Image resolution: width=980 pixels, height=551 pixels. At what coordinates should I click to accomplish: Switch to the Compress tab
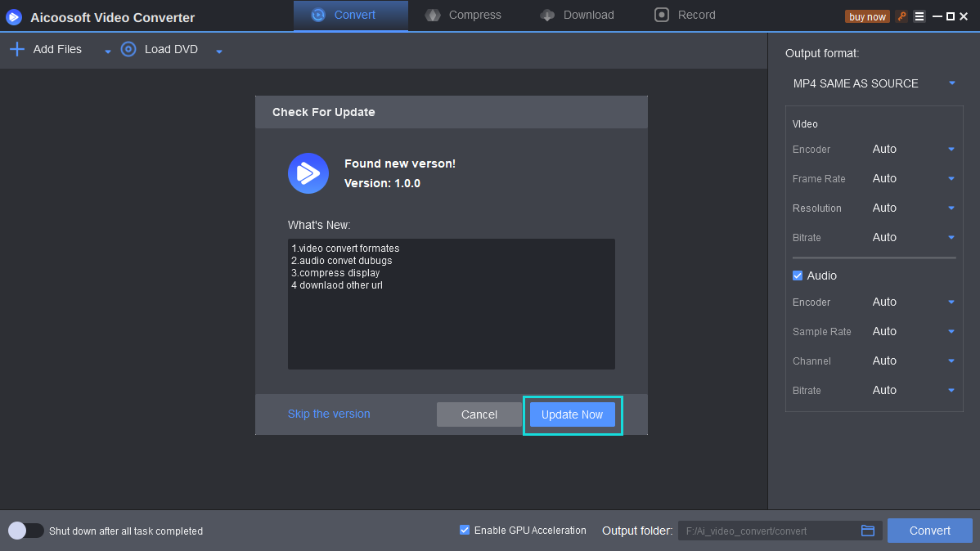(x=463, y=16)
